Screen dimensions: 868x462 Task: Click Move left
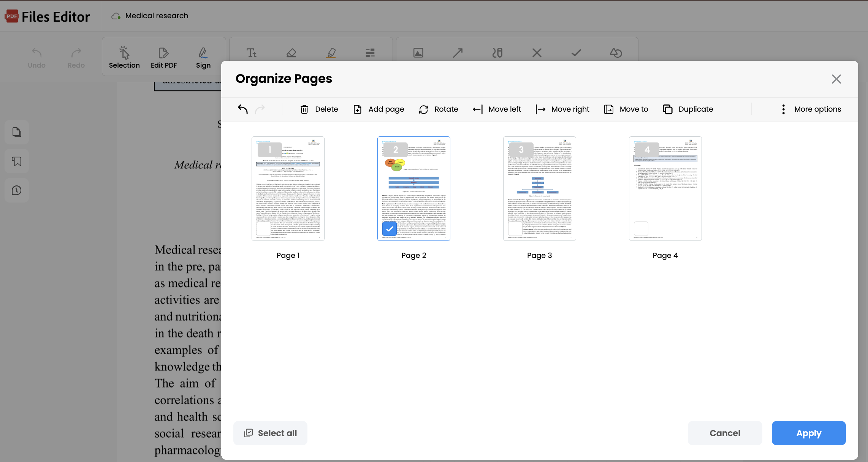coord(496,109)
